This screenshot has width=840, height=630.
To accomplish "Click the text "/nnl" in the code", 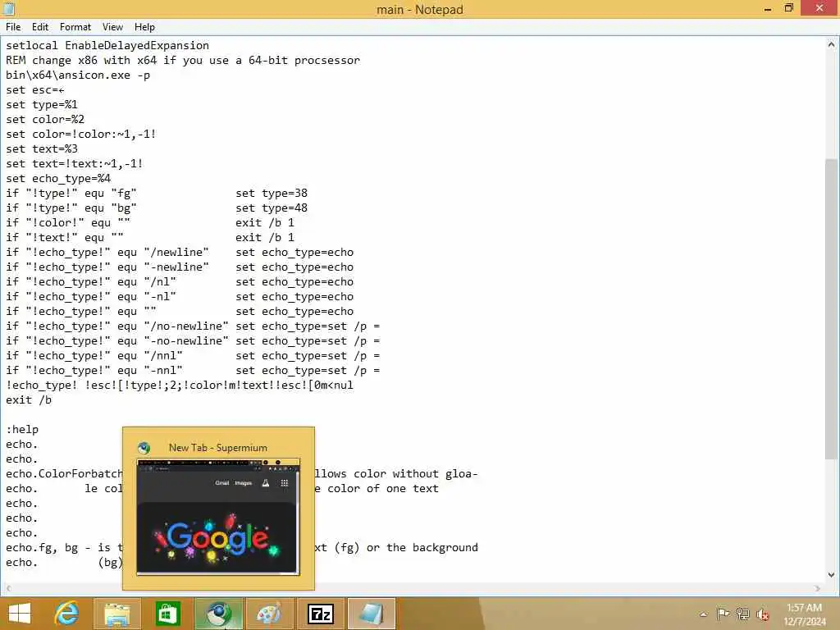I will [x=163, y=356].
